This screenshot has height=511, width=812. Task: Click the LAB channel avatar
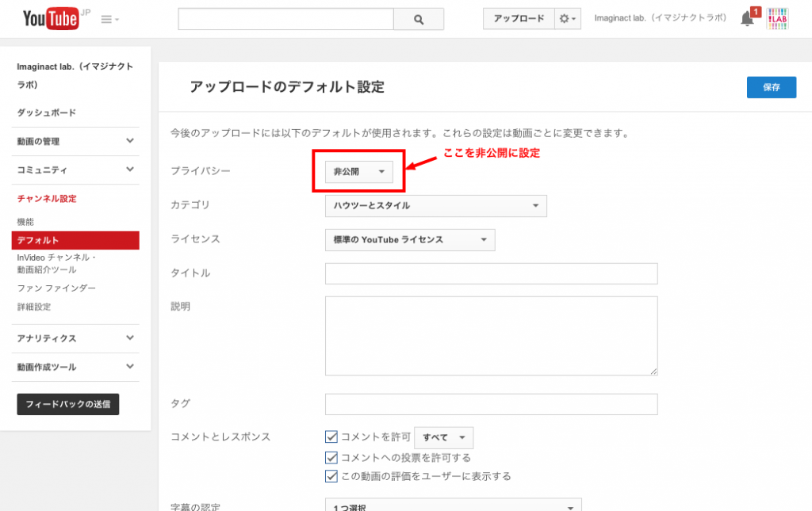[777, 19]
